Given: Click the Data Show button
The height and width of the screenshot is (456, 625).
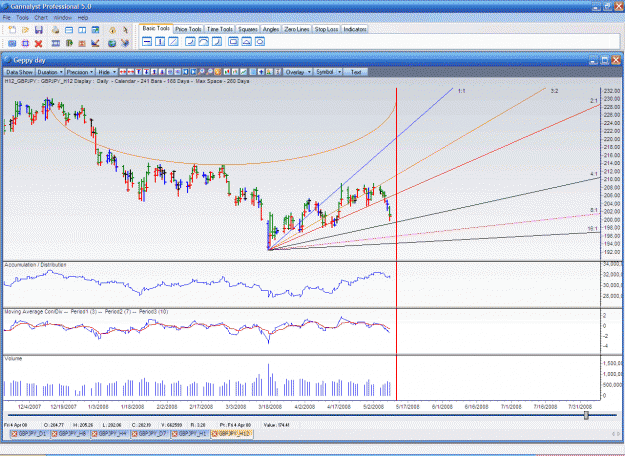Looking at the screenshot, I should (x=19, y=72).
